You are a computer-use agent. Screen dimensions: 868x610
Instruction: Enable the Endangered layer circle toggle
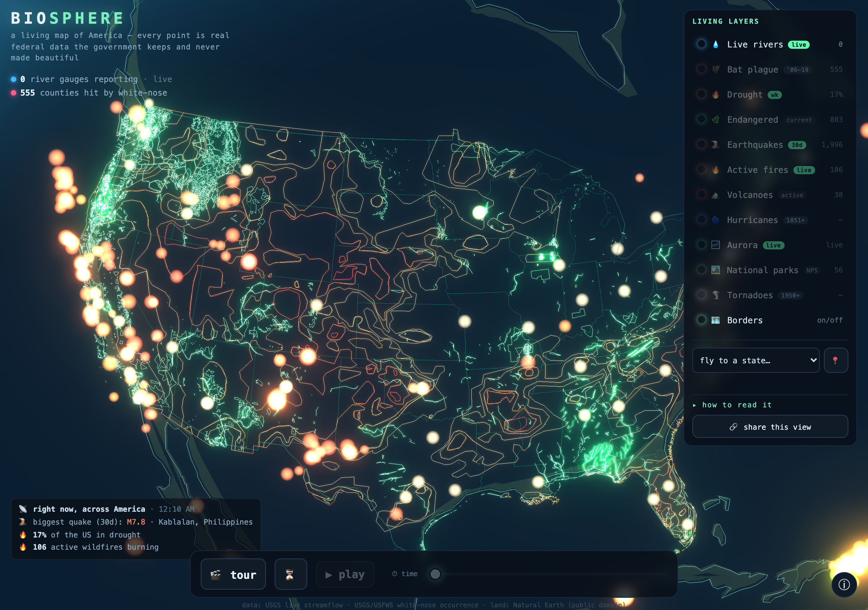pyautogui.click(x=701, y=119)
